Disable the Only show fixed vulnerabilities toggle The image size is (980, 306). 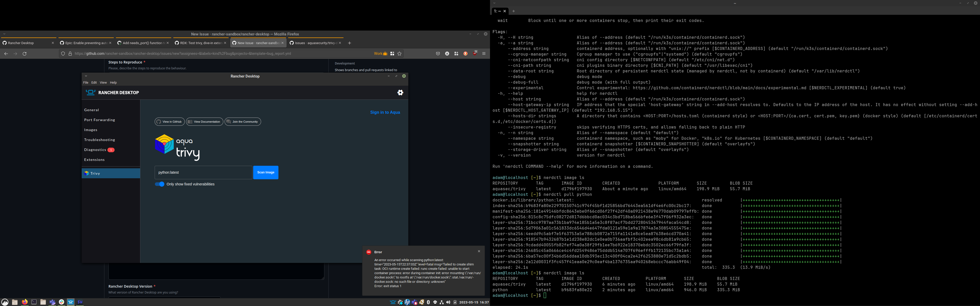pyautogui.click(x=160, y=184)
